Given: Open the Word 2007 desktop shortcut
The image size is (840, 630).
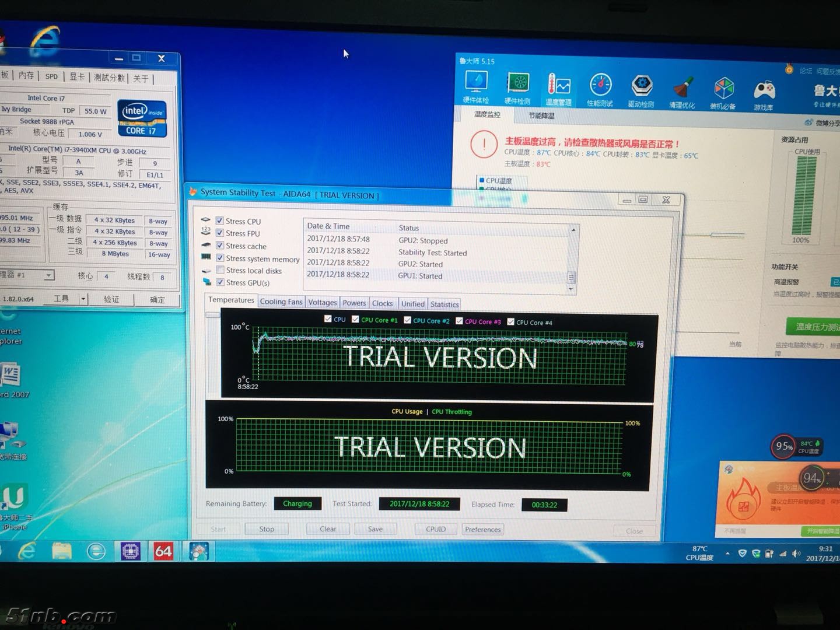Looking at the screenshot, I should click(x=12, y=380).
